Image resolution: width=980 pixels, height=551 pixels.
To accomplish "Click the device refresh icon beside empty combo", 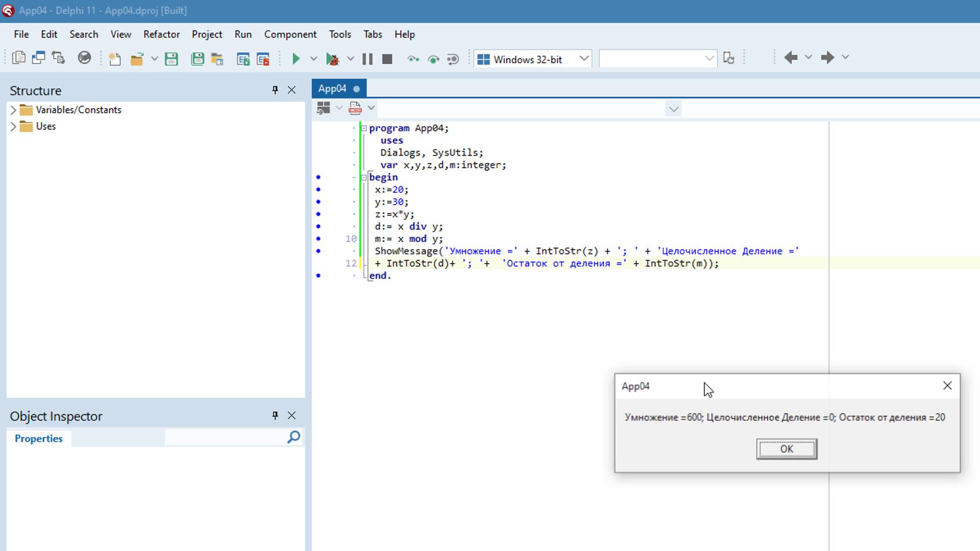I will 729,58.
